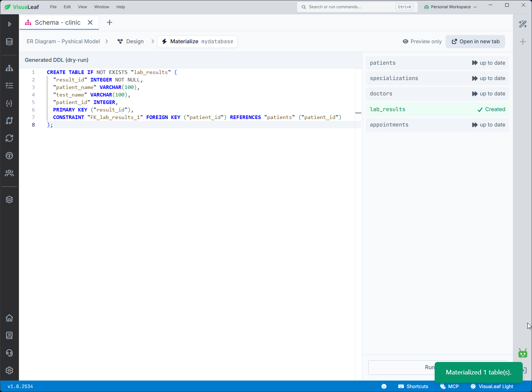Image resolution: width=532 pixels, height=392 pixels.
Task: Click the VisuaLeaf logo
Action: pos(22,7)
